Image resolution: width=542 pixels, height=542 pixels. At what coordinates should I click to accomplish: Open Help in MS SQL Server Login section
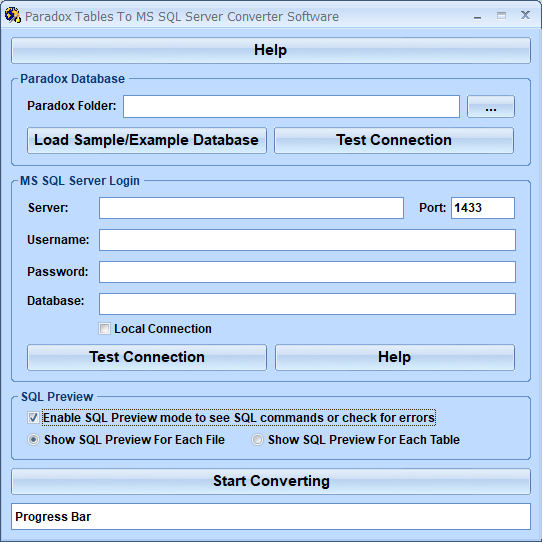point(395,357)
